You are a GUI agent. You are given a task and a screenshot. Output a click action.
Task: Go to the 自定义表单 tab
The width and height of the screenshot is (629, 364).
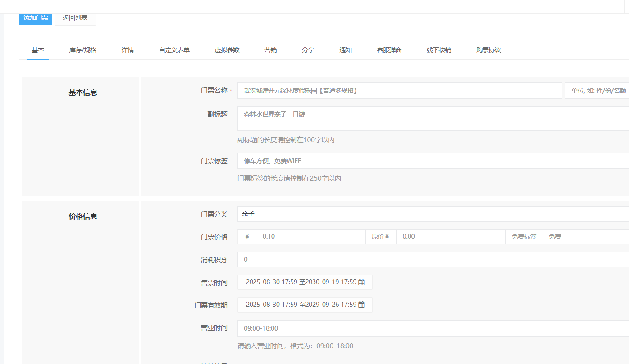tap(174, 50)
